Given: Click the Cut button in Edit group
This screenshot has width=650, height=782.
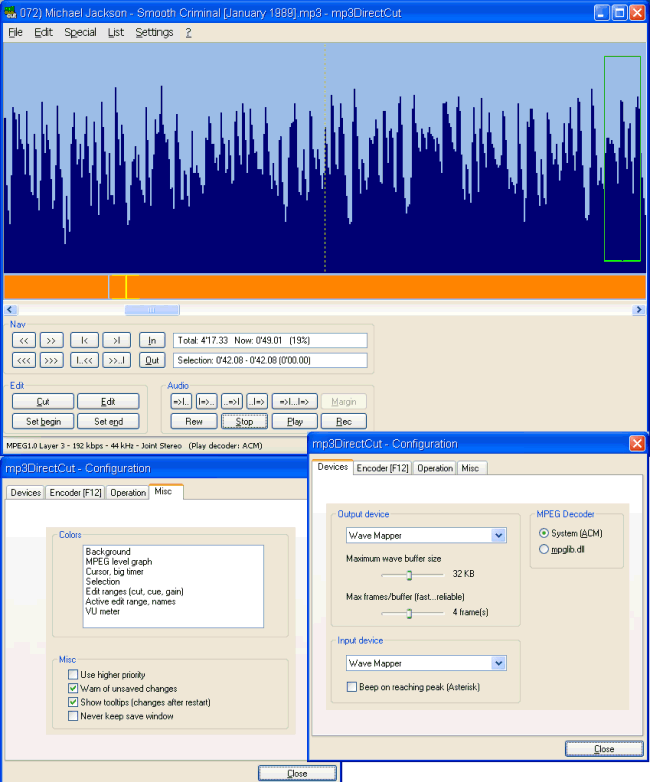Looking at the screenshot, I should coord(43,401).
